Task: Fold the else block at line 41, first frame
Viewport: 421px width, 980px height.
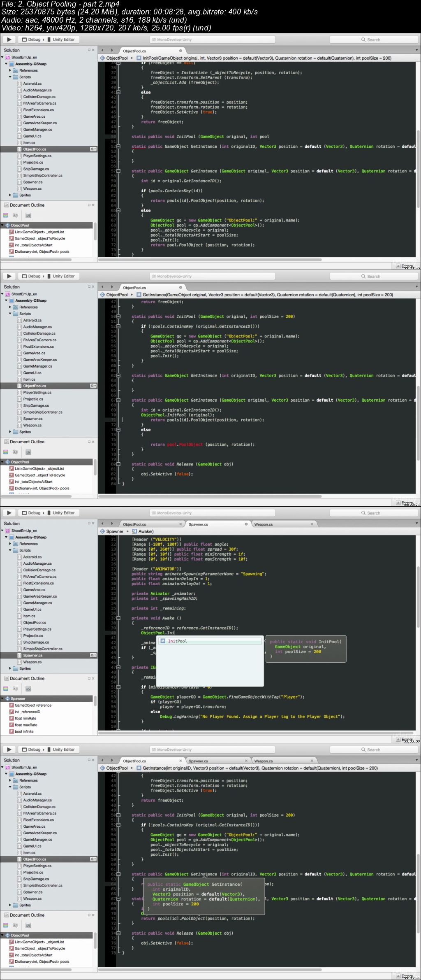Action: click(x=118, y=92)
